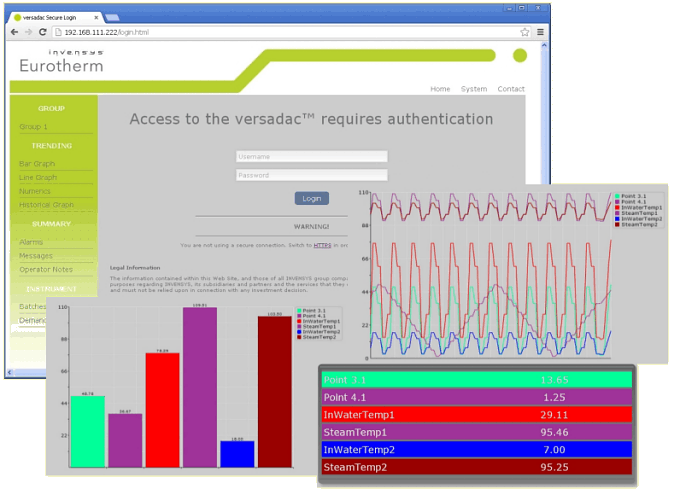This screenshot has width=680, height=495.
Task: Go back with the browser back arrow
Action: [x=14, y=32]
